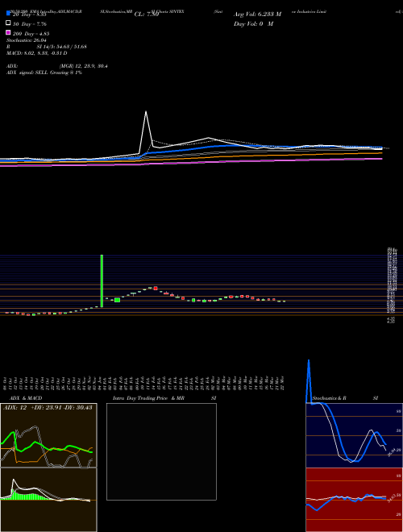Click the '(MGR) 12, 23.9, 30.4' ADX values
This screenshot has width=403, height=532.
(x=84, y=66)
